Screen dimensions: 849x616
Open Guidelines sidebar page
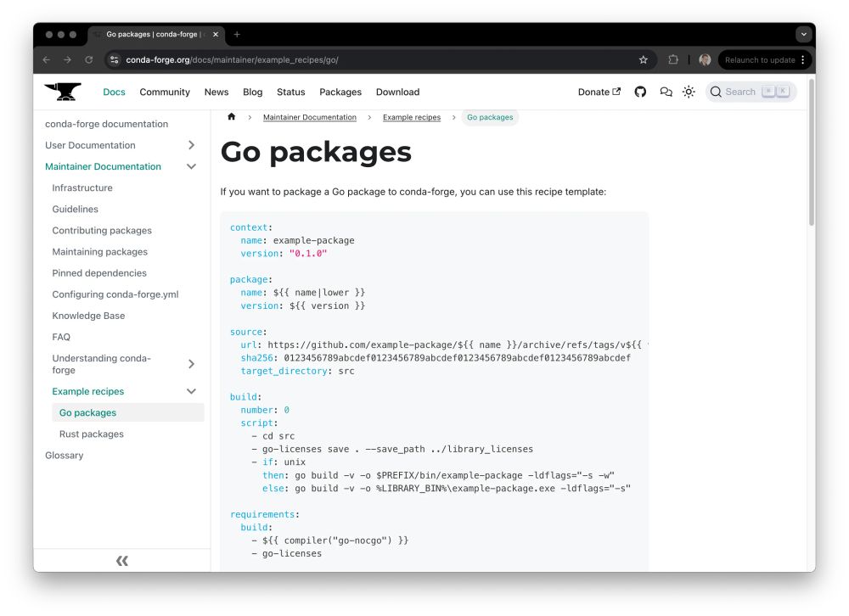[x=76, y=209]
